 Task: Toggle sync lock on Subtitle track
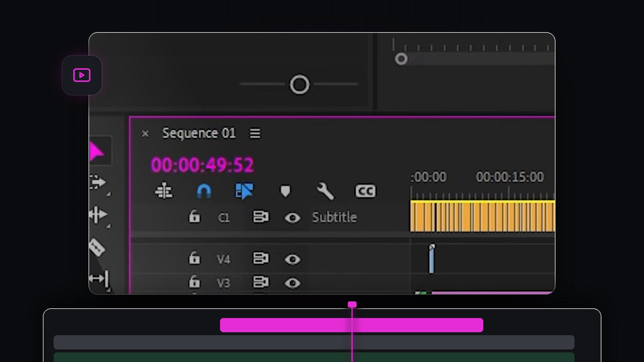260,217
